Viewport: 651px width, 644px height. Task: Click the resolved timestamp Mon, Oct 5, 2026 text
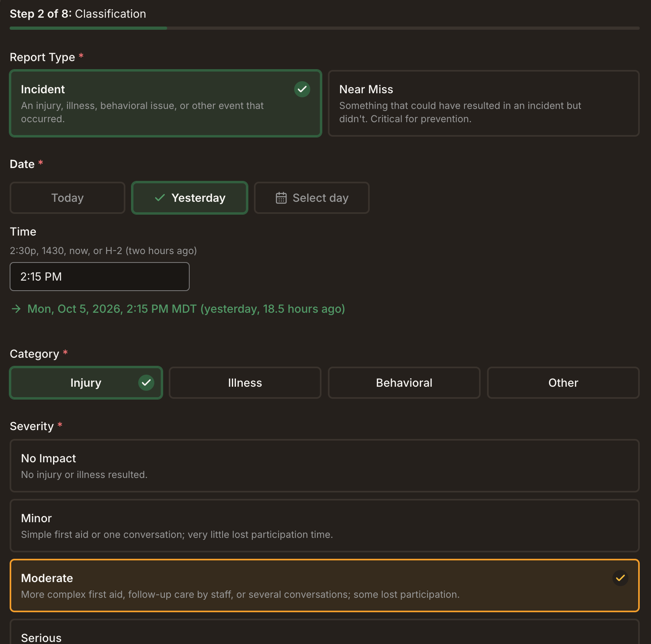tap(186, 309)
